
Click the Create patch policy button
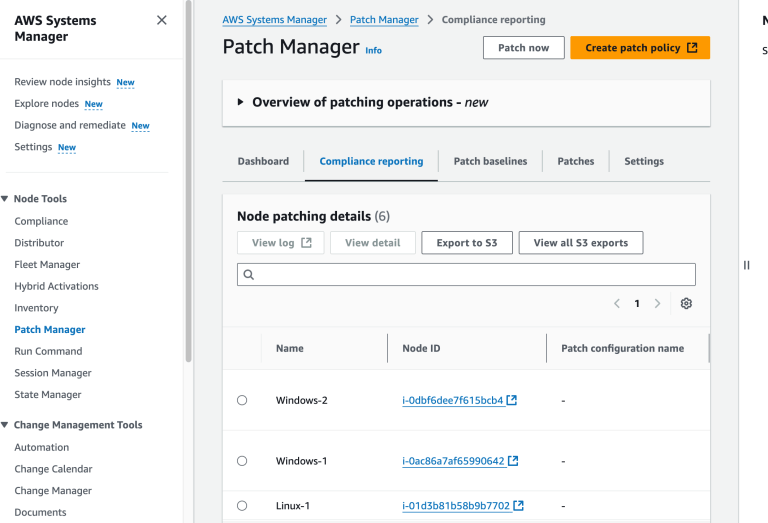pyautogui.click(x=640, y=48)
